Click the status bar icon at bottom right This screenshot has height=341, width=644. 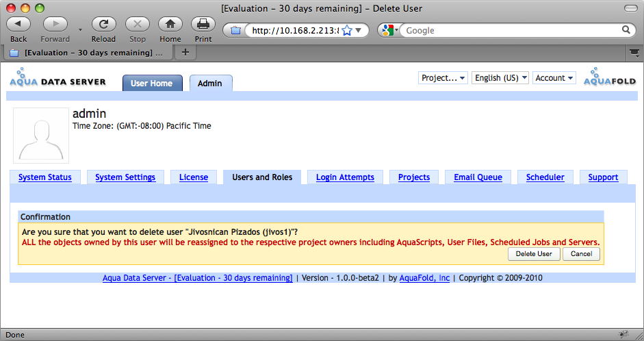(623, 334)
